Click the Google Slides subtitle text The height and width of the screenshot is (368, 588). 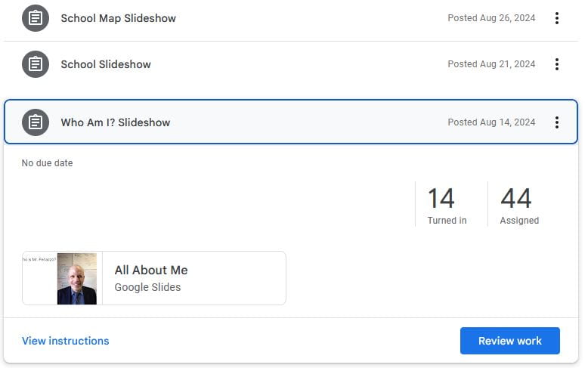click(147, 287)
